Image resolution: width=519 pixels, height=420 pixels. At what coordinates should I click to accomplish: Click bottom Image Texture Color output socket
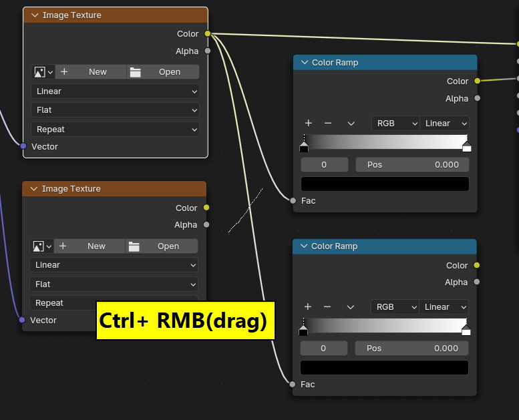(x=206, y=208)
